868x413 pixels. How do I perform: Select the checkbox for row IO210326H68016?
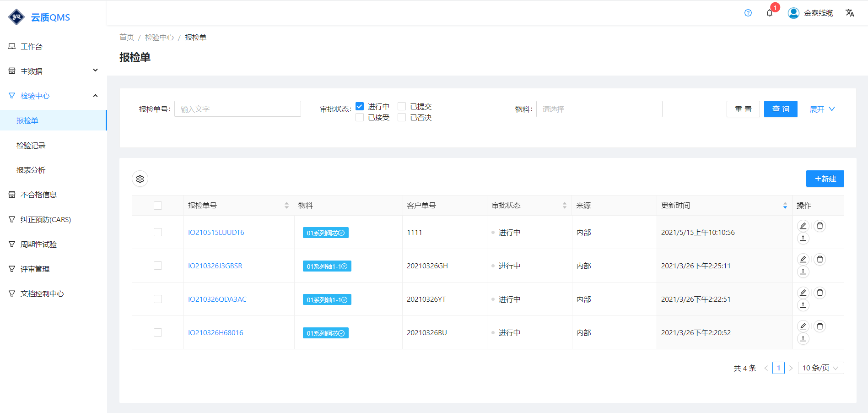point(158,332)
